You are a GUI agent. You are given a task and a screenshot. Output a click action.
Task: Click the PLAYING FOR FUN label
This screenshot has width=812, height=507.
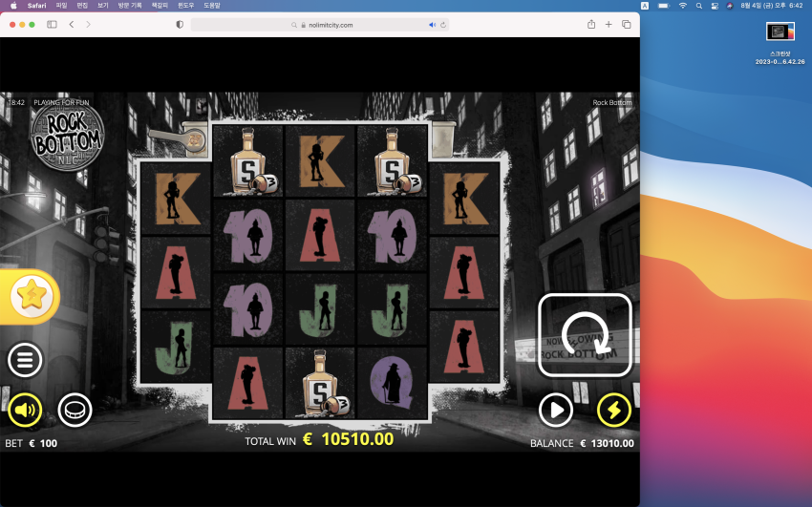pyautogui.click(x=61, y=102)
